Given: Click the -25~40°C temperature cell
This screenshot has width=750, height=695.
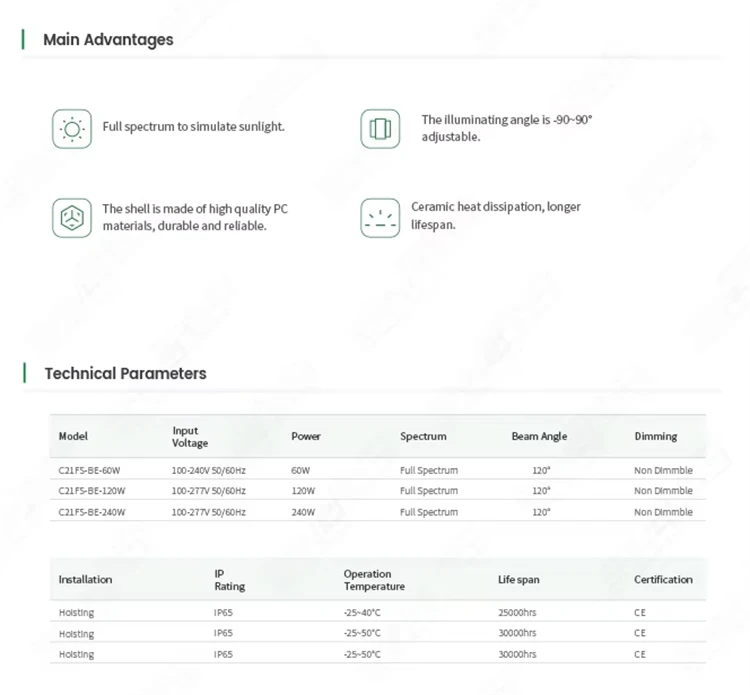Looking at the screenshot, I should pyautogui.click(x=362, y=612).
